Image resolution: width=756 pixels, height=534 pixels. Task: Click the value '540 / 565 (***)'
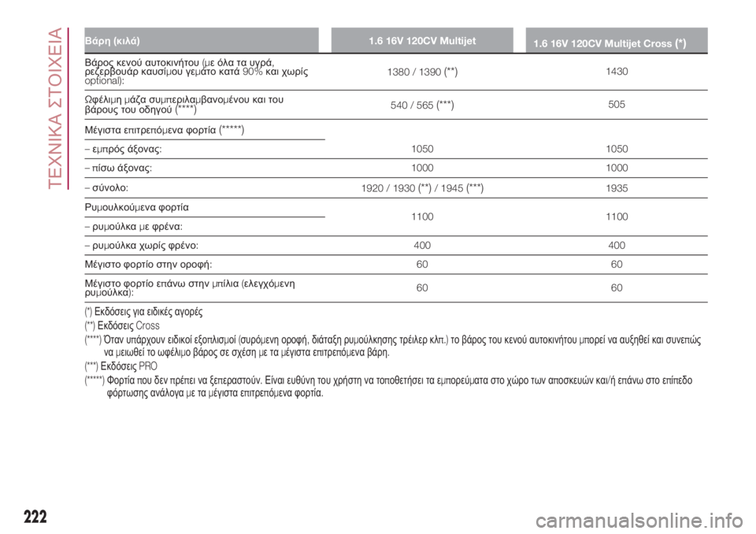pos(422,106)
